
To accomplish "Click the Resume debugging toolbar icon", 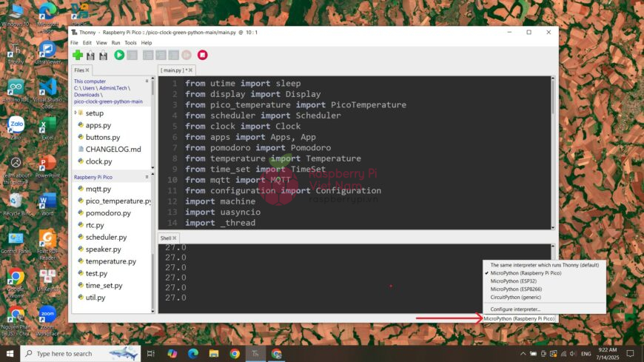I will (187, 56).
